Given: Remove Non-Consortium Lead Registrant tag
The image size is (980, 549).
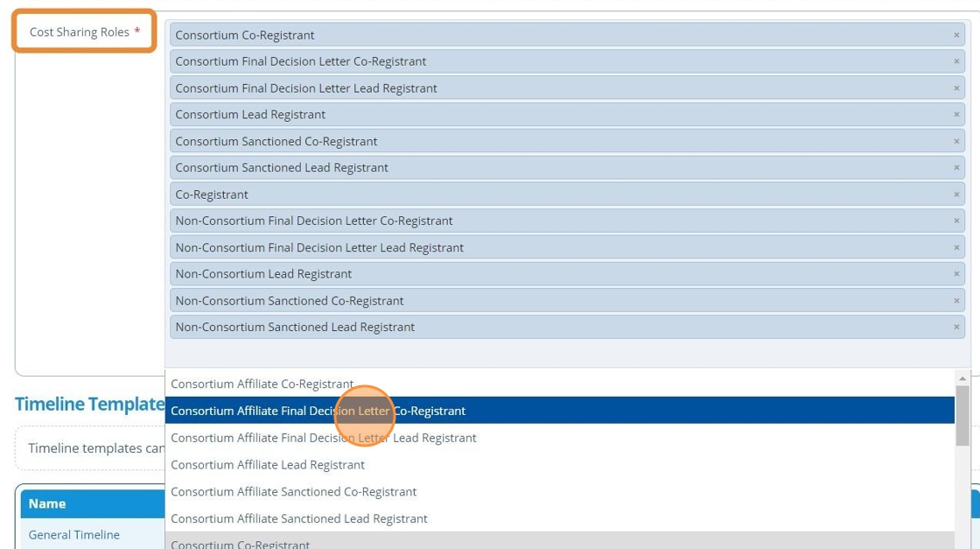Looking at the screenshot, I should pyautogui.click(x=956, y=274).
